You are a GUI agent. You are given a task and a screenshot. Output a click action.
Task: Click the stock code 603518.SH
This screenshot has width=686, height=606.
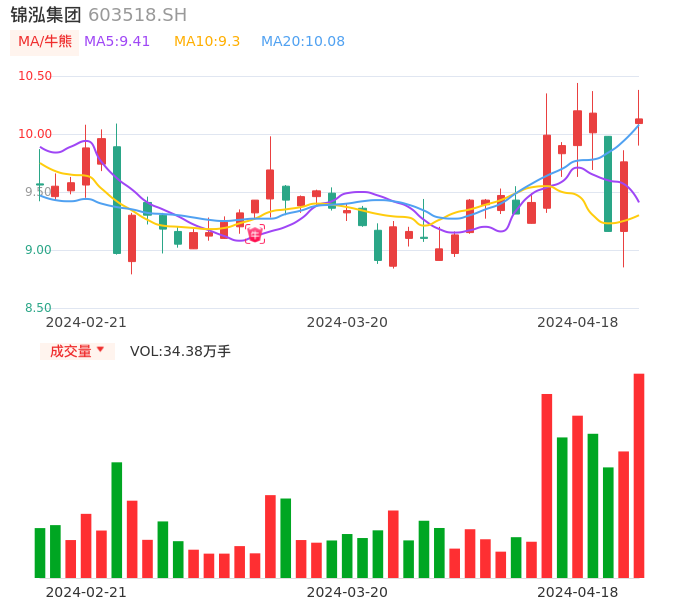tap(137, 15)
